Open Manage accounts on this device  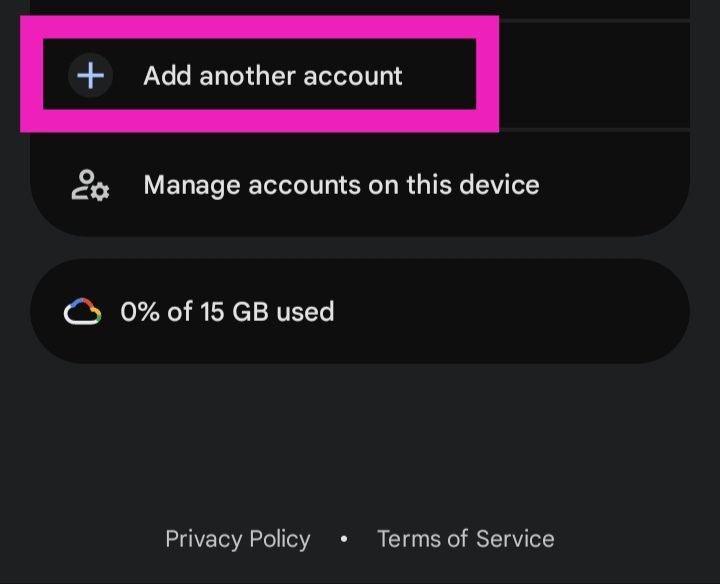(x=340, y=185)
